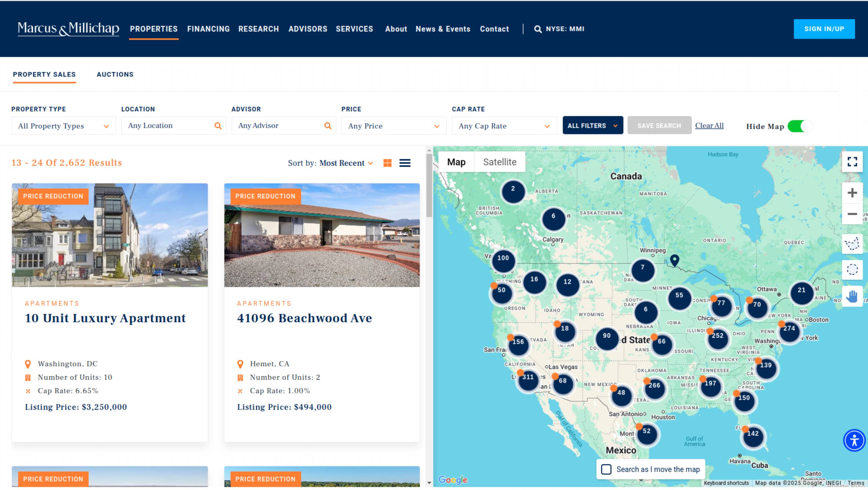The width and height of the screenshot is (868, 490).
Task: Open the Advisors nav menu
Action: (x=308, y=29)
